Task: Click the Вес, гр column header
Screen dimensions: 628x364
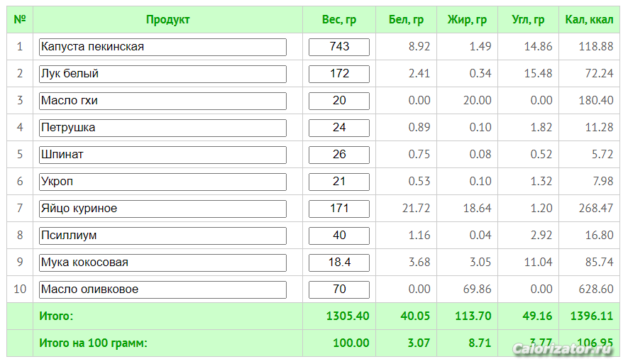Action: click(x=338, y=20)
